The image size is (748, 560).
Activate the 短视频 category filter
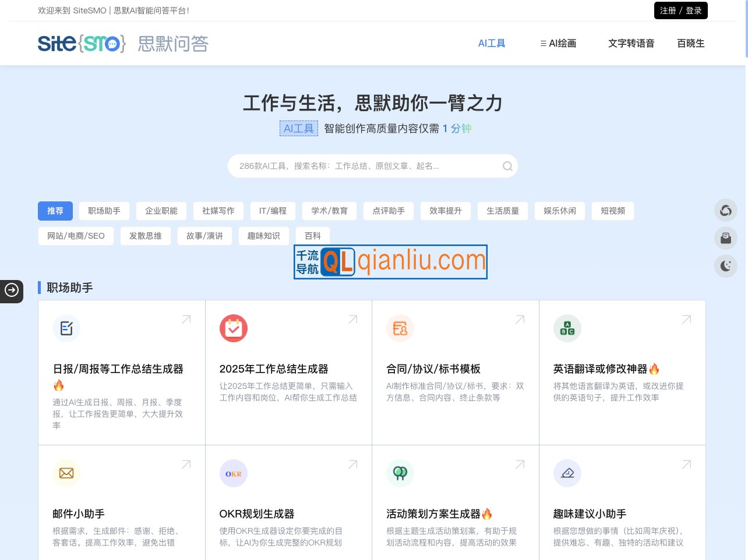[613, 211]
